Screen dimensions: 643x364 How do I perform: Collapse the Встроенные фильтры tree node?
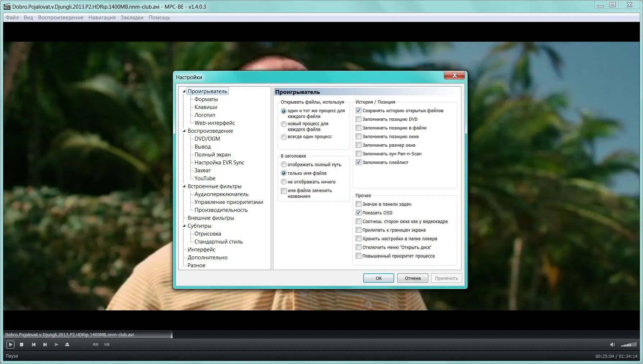184,186
